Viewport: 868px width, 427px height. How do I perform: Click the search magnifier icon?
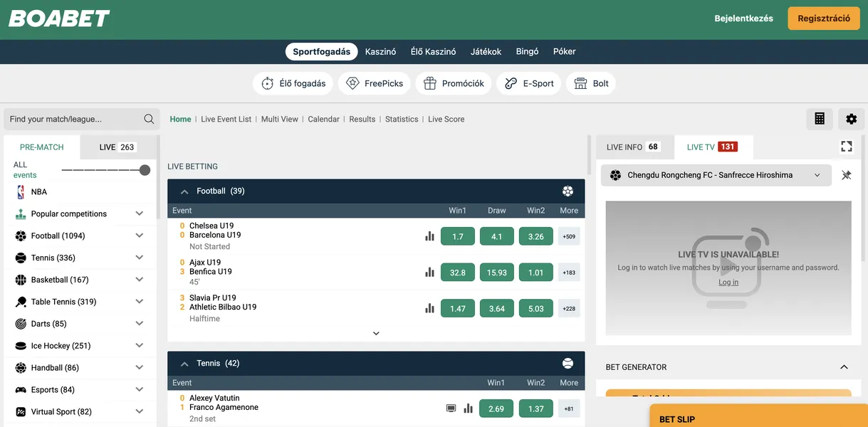pos(149,119)
